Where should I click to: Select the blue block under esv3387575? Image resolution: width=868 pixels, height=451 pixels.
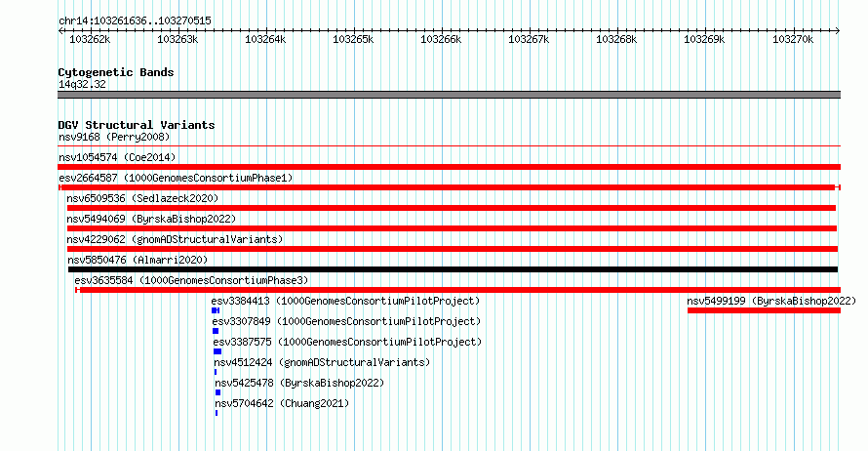click(x=217, y=351)
